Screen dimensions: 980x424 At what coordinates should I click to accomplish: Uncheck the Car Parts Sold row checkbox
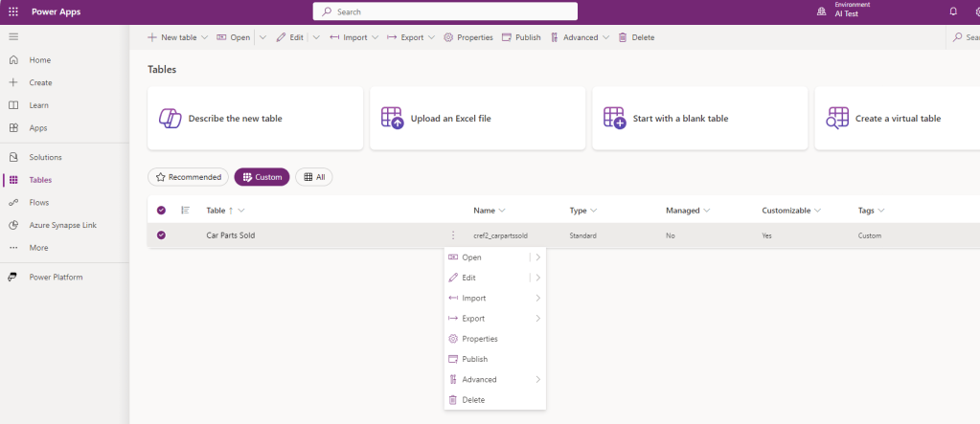[161, 235]
